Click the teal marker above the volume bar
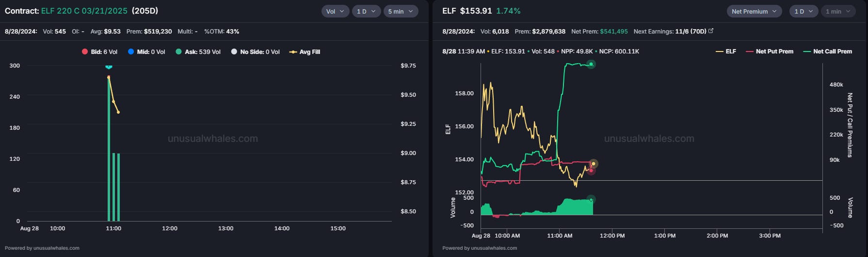This screenshot has width=868, height=257. pos(109,67)
